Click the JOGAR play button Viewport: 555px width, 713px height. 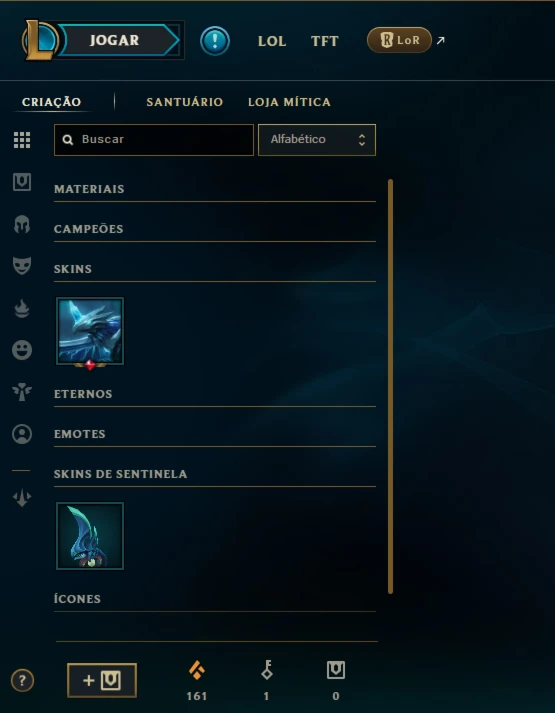click(x=119, y=40)
